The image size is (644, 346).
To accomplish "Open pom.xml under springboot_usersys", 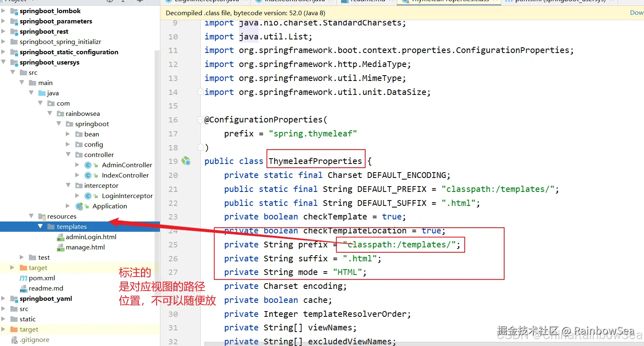I will click(x=42, y=278).
